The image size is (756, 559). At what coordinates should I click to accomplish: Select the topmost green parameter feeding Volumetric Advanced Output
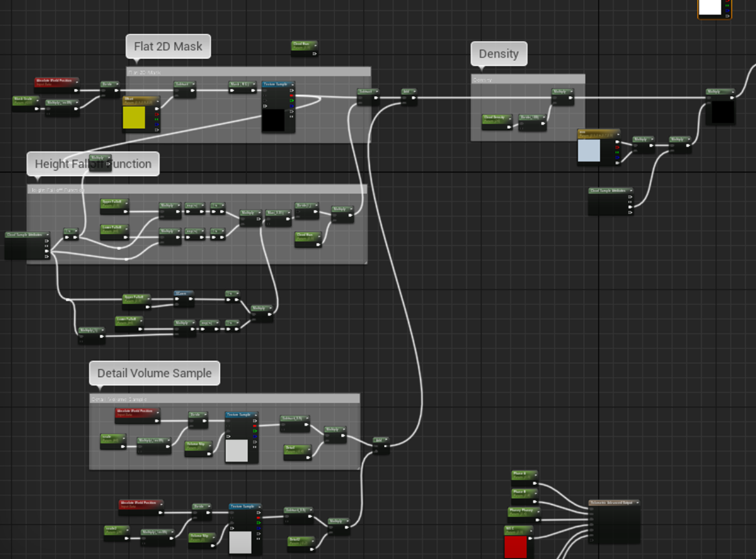tap(524, 478)
